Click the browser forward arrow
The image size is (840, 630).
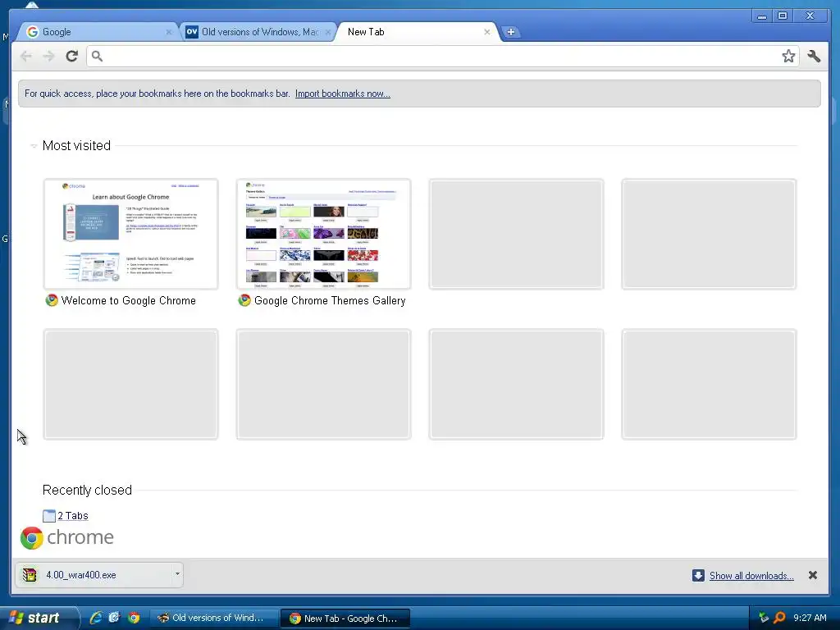(x=48, y=56)
